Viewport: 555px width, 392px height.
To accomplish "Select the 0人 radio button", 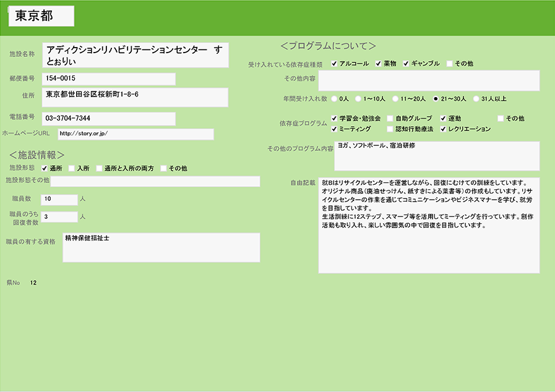I will tap(335, 98).
